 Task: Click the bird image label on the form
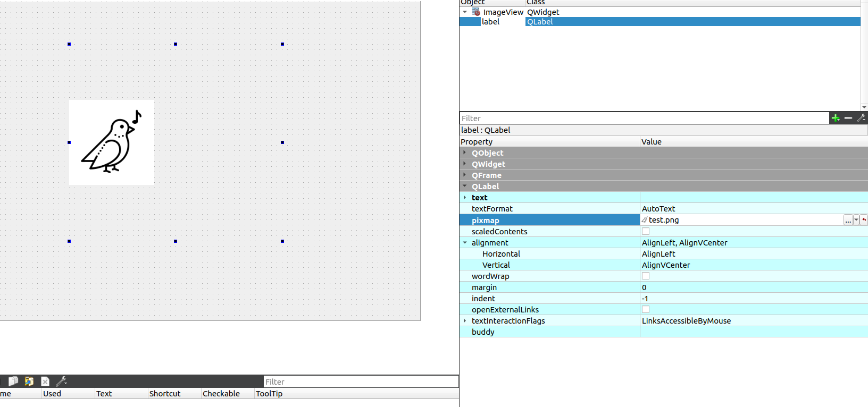point(112,142)
